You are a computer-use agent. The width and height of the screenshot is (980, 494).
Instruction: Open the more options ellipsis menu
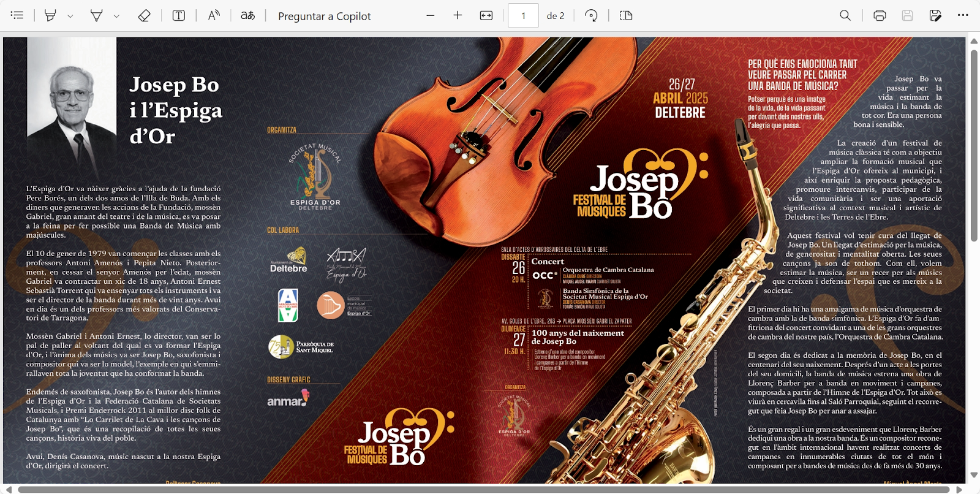[963, 15]
